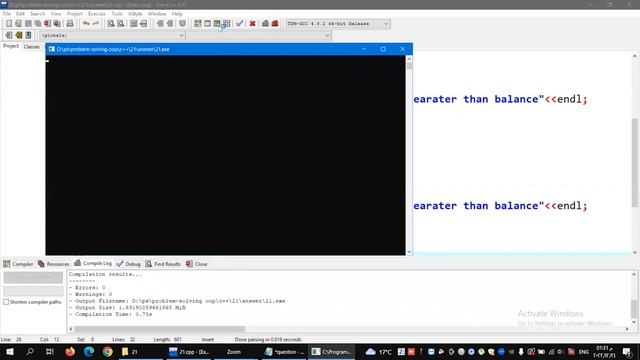Click the third icon left of (globals) combo
Image resolution: width=640 pixels, height=360 pixels.
[x=28, y=36]
